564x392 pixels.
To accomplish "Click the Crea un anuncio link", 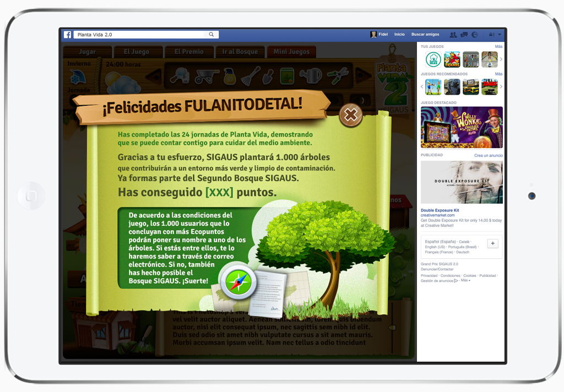I will (488, 156).
